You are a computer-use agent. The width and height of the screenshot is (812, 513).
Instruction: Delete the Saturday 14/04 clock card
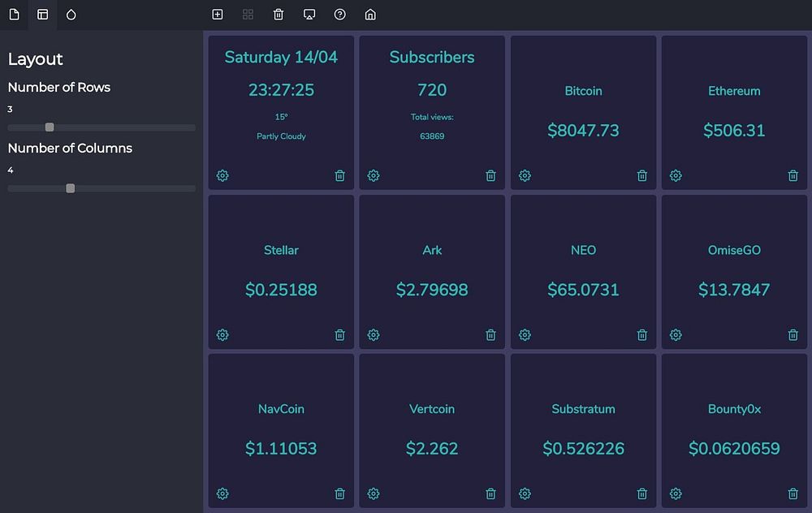[339, 175]
